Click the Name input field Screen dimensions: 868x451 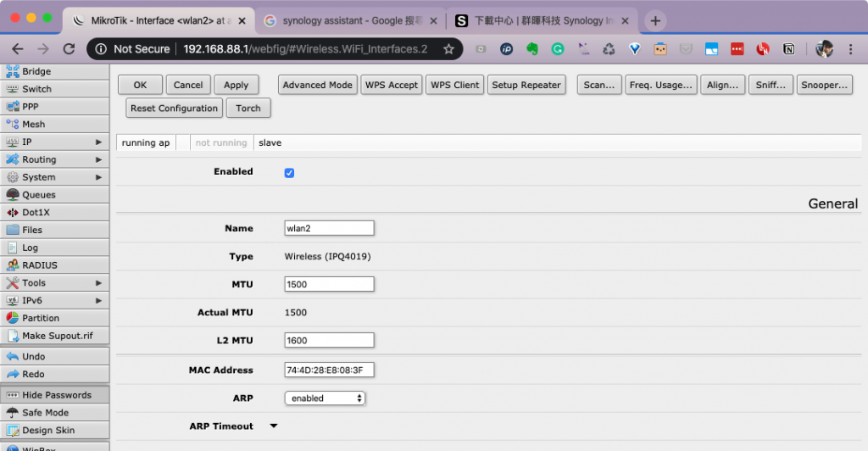pyautogui.click(x=330, y=228)
